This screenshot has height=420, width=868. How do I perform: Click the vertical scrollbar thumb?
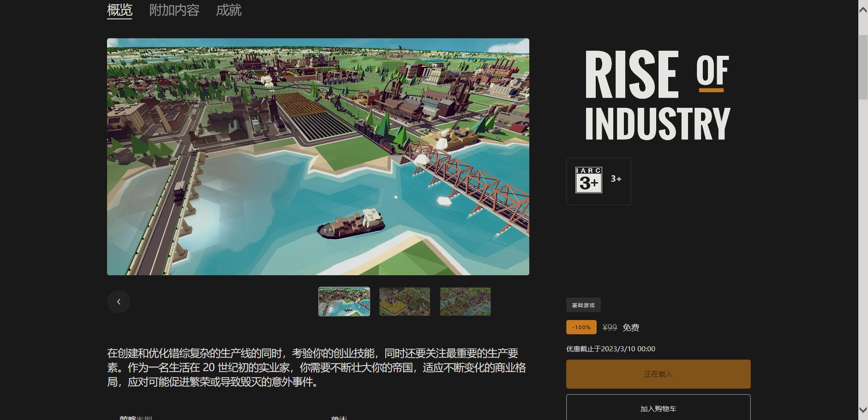[863, 67]
